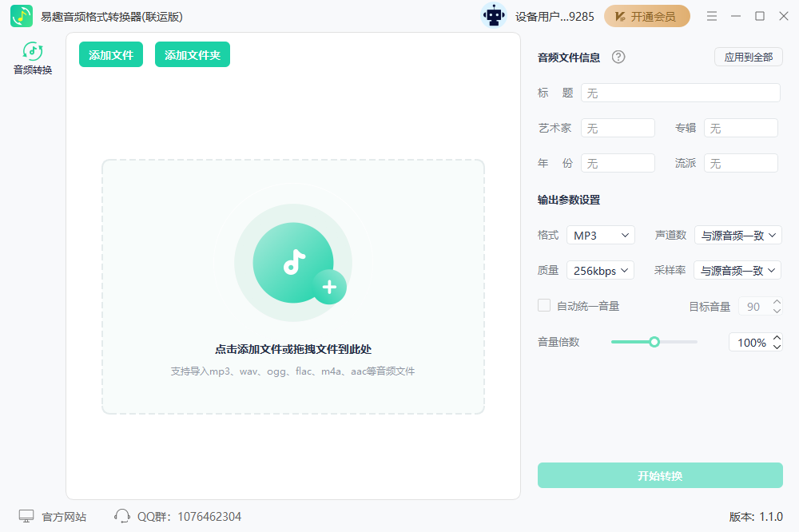
Task: Click the 标题 input field
Action: pyautogui.click(x=680, y=93)
